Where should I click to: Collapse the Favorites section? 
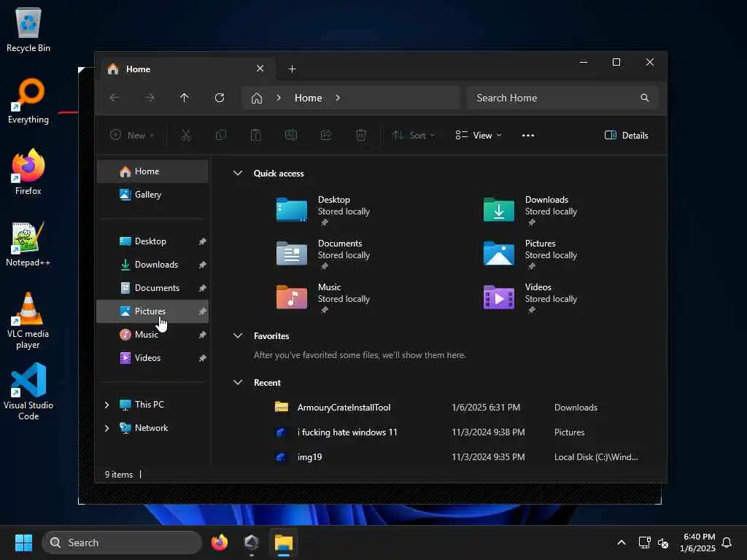pyautogui.click(x=238, y=335)
